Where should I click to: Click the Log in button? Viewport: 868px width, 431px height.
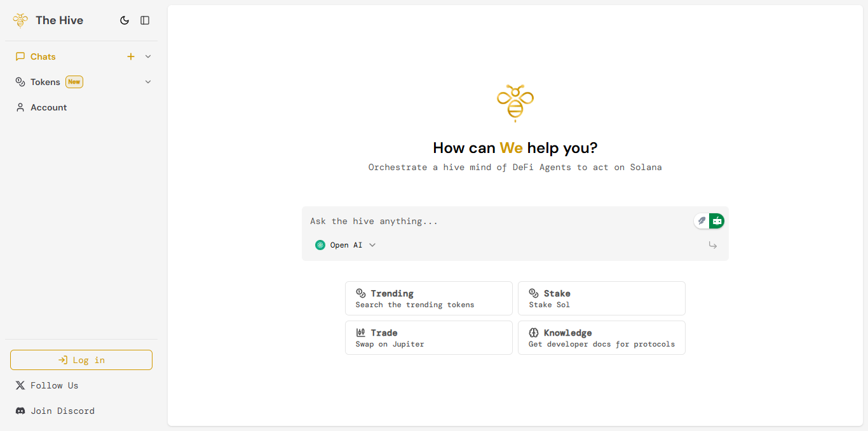click(x=81, y=360)
